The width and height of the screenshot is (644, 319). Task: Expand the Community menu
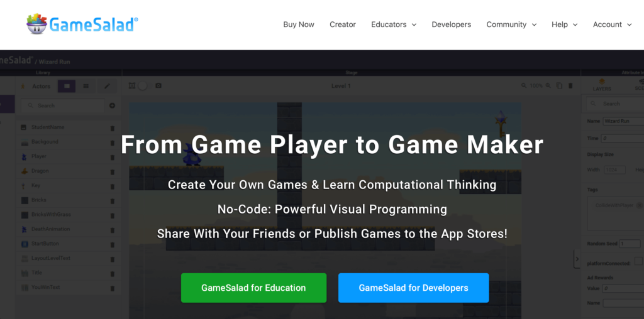tap(511, 24)
